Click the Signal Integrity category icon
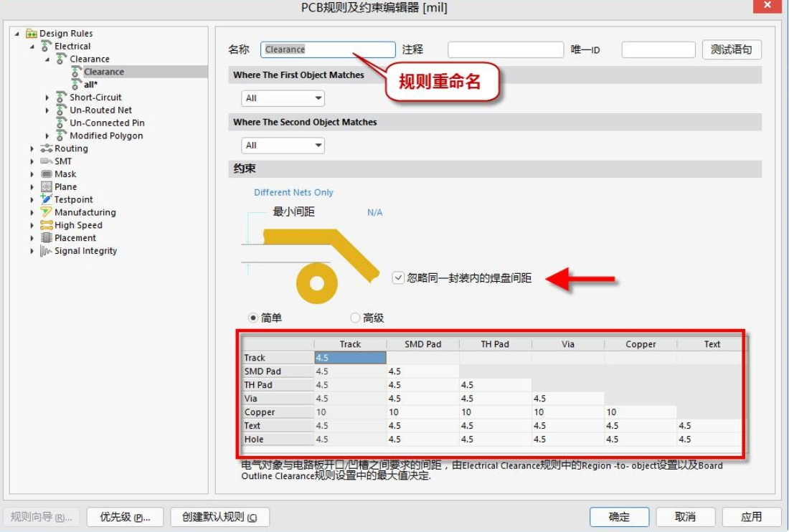 (47, 250)
